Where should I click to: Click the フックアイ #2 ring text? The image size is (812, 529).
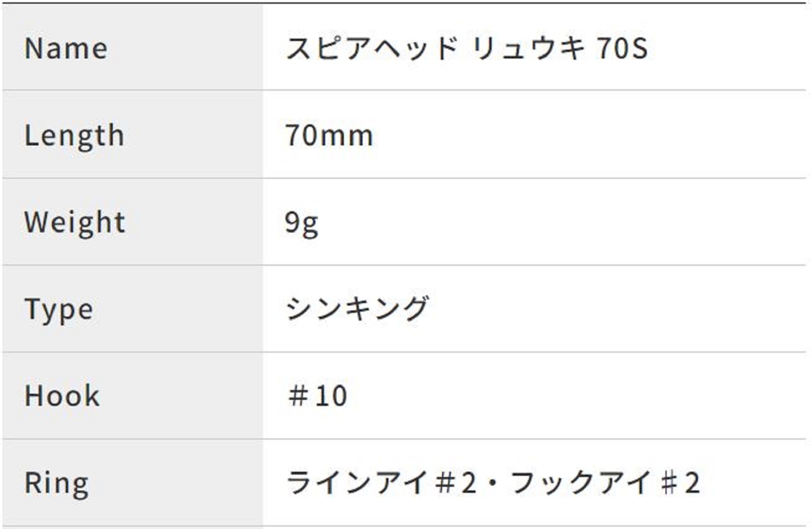tap(605, 483)
